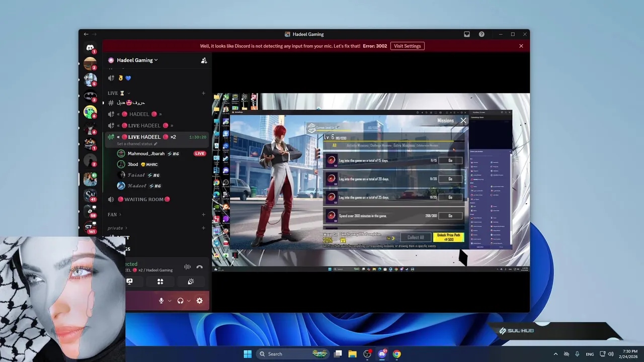Screen dimensions: 644x362
Task: Open the green character avatar server
Action: click(90, 112)
